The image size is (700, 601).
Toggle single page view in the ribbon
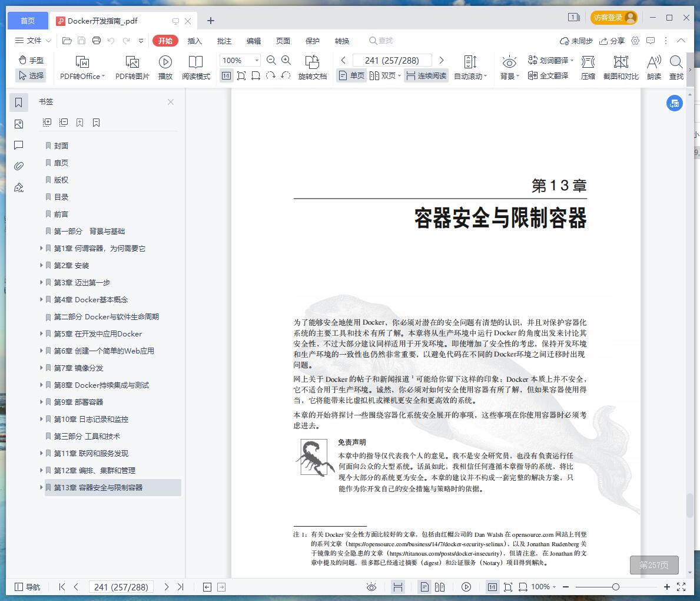[x=352, y=75]
